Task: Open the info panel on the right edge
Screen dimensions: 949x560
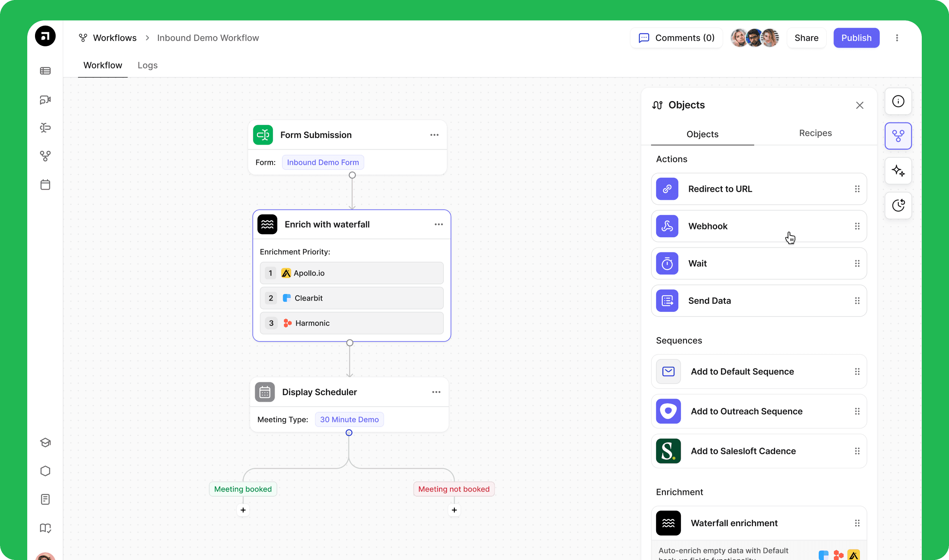Action: click(898, 101)
